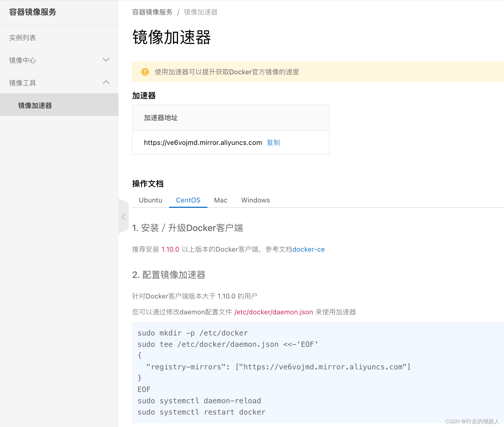The image size is (504, 427).
Task: Click the /etc/docker/daemon.json highlighted text
Action: 273,312
